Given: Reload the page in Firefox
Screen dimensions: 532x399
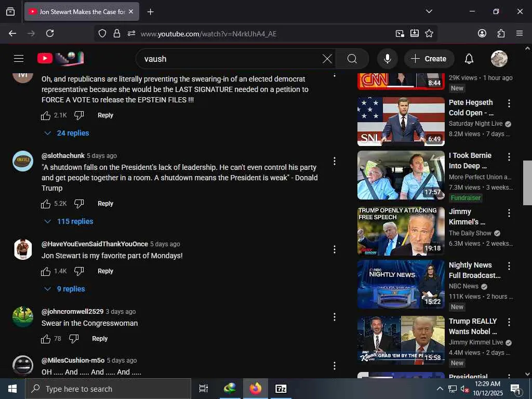Looking at the screenshot, I should (x=50, y=33).
